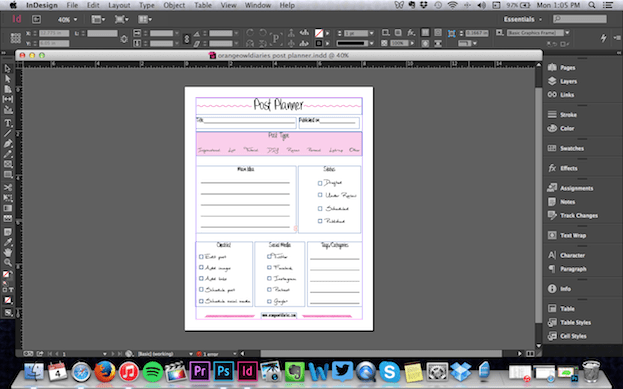Viewport: 623px width, 389px height.
Task: Open the stroke weight 1 pt dropdown
Action: coord(371,33)
